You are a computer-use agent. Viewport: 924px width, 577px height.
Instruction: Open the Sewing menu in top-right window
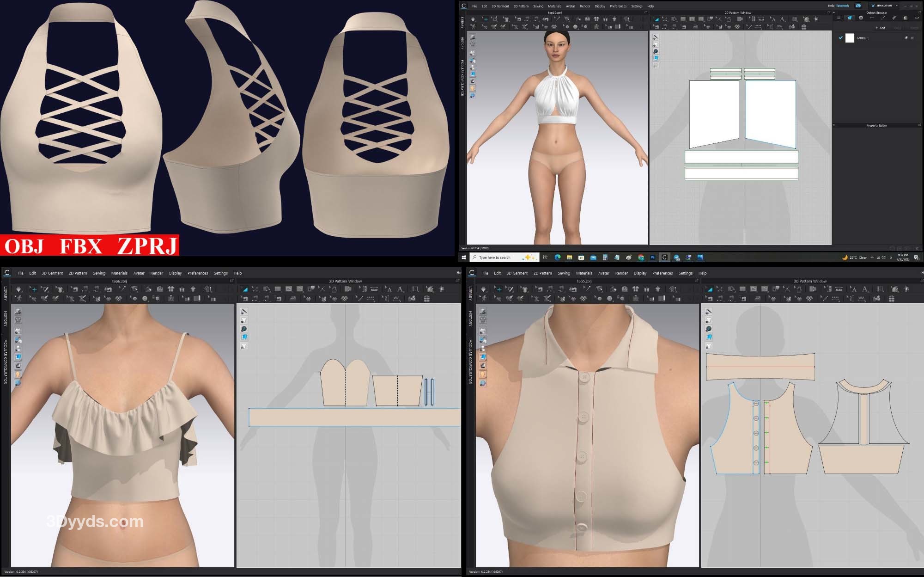coord(538,6)
